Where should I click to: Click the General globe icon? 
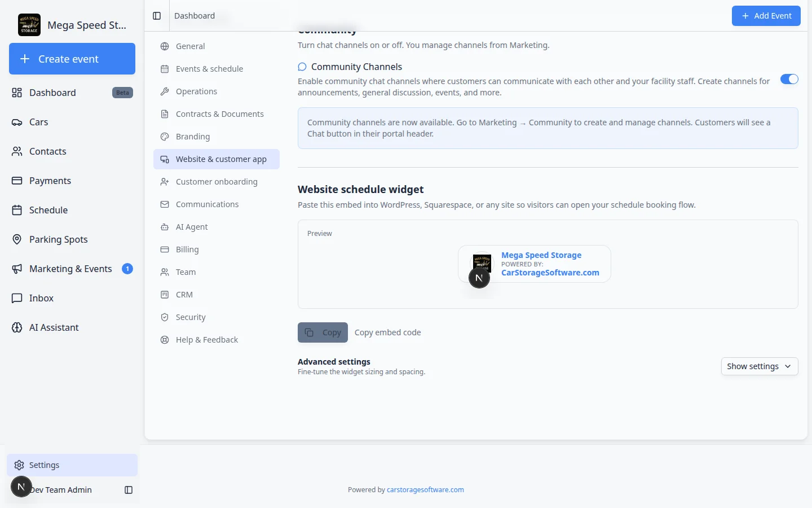coord(165,46)
